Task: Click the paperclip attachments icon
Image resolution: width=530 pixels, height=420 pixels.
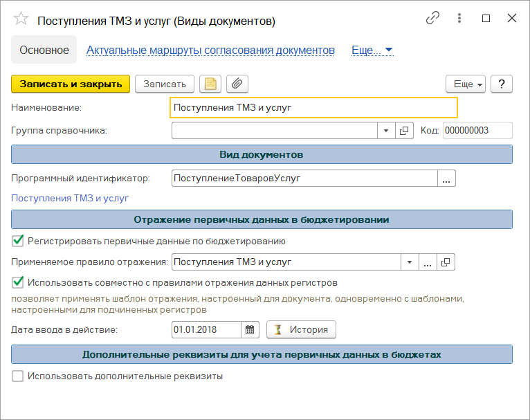Action: pos(237,84)
